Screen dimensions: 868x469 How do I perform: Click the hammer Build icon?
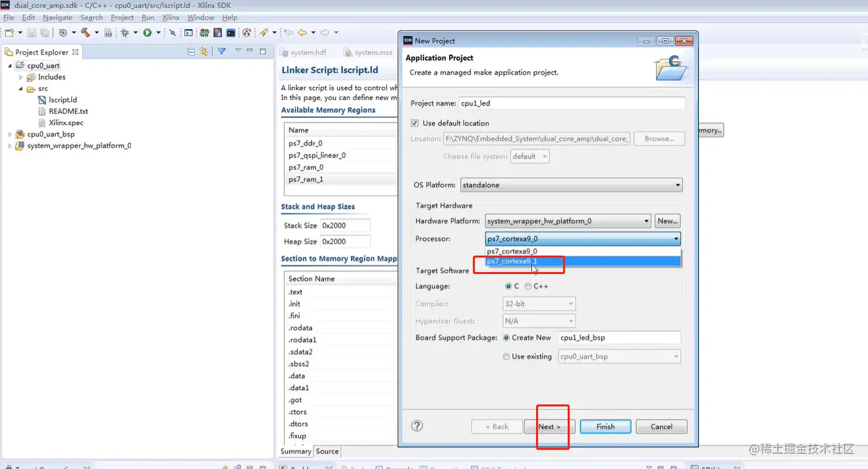(x=86, y=32)
